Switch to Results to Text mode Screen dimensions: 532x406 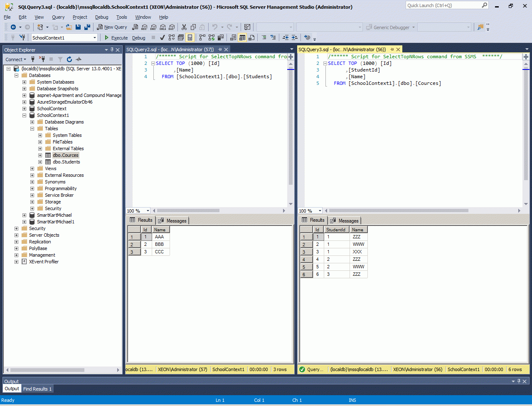pos(233,37)
